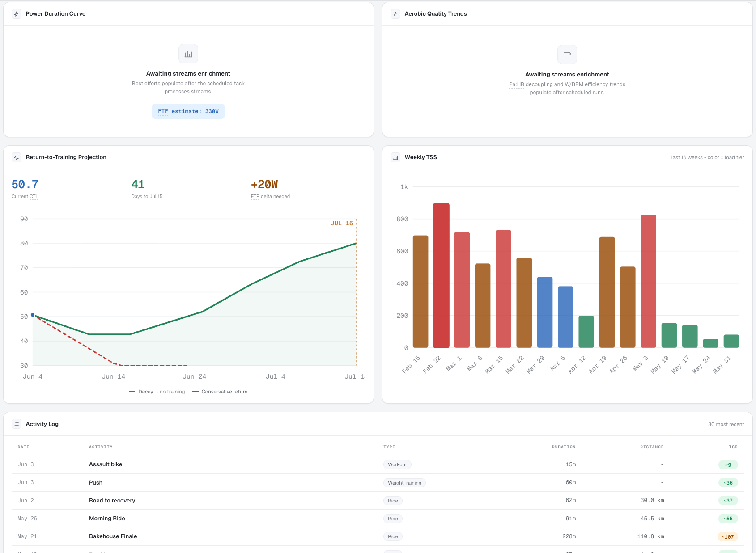Viewport: 756px width, 553px height.
Task: Click the '30 most recent' label
Action: 726,424
